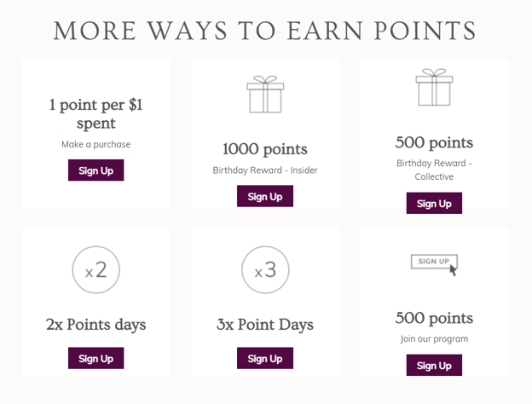Click the gift icon for Birthday Reward Collective

tap(434, 87)
